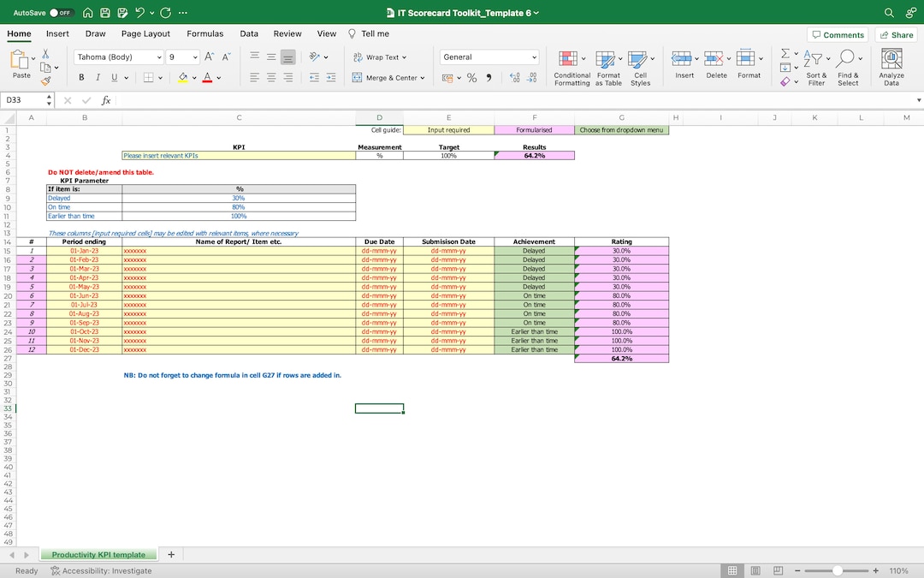Apply the Percent Style format

pos(471,77)
